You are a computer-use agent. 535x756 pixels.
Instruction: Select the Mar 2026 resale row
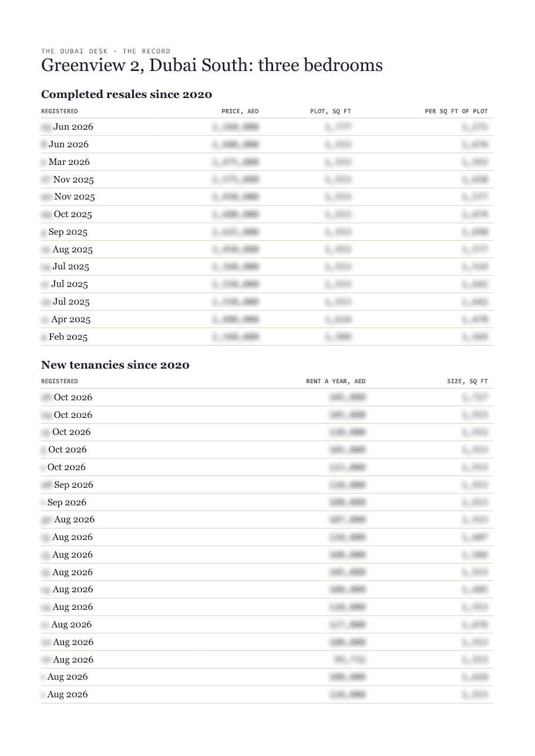pyautogui.click(x=267, y=162)
